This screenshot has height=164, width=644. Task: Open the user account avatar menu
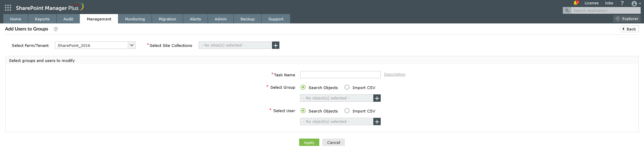click(x=636, y=4)
